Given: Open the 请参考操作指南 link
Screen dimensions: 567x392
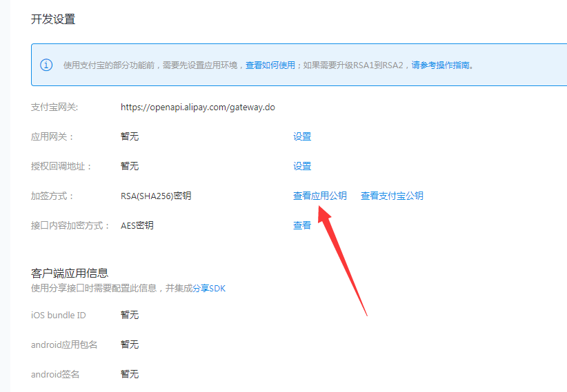Looking at the screenshot, I should [x=441, y=65].
